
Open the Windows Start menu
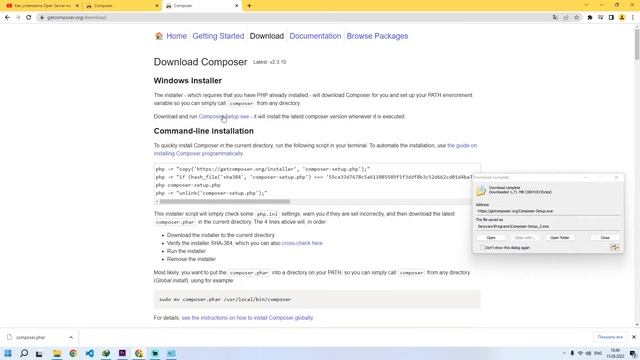(8, 353)
